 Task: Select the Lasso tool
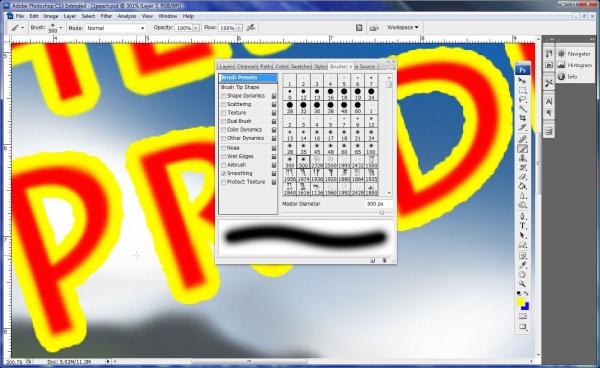click(523, 99)
